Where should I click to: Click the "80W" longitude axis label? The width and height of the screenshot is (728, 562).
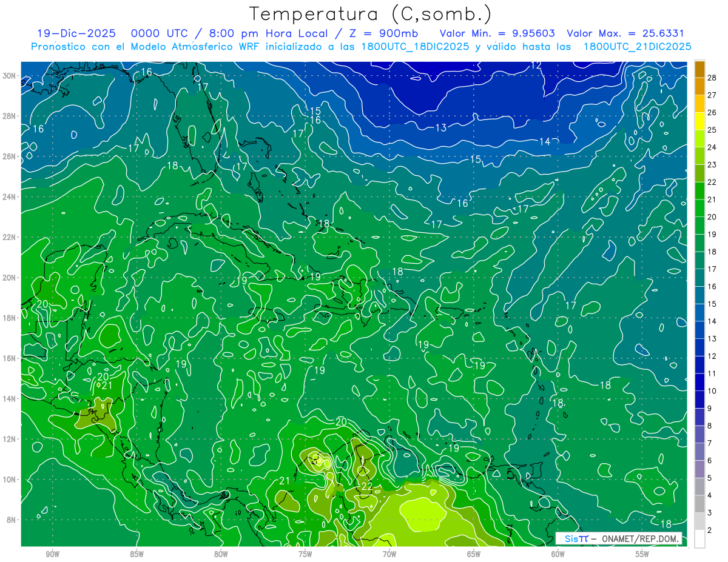click(221, 554)
